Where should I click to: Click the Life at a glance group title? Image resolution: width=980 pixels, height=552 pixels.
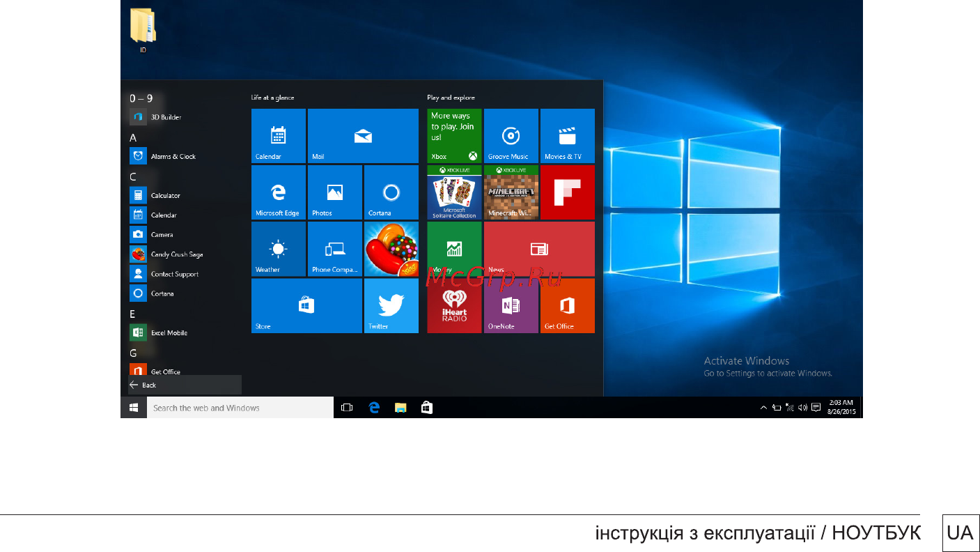[272, 98]
